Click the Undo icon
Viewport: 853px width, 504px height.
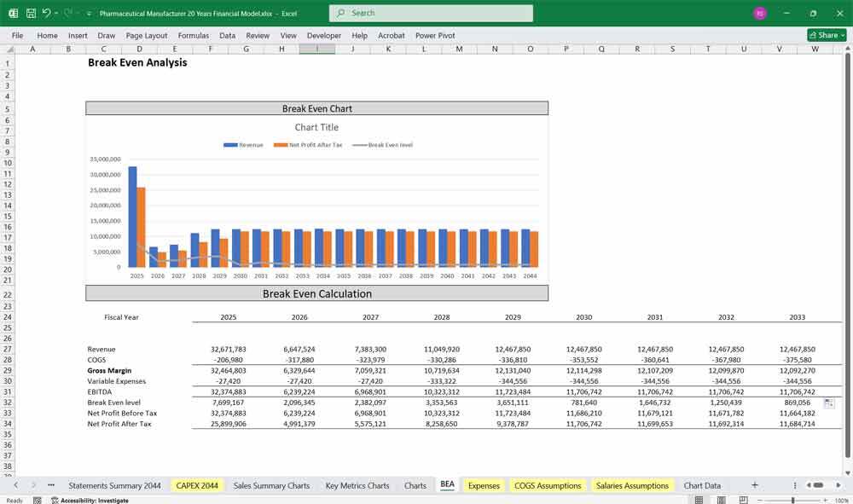[48, 14]
